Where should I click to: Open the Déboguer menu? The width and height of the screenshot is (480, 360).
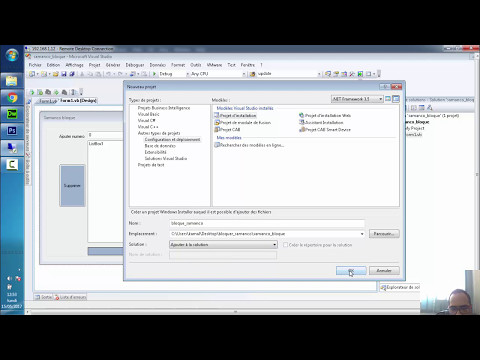click(x=135, y=65)
